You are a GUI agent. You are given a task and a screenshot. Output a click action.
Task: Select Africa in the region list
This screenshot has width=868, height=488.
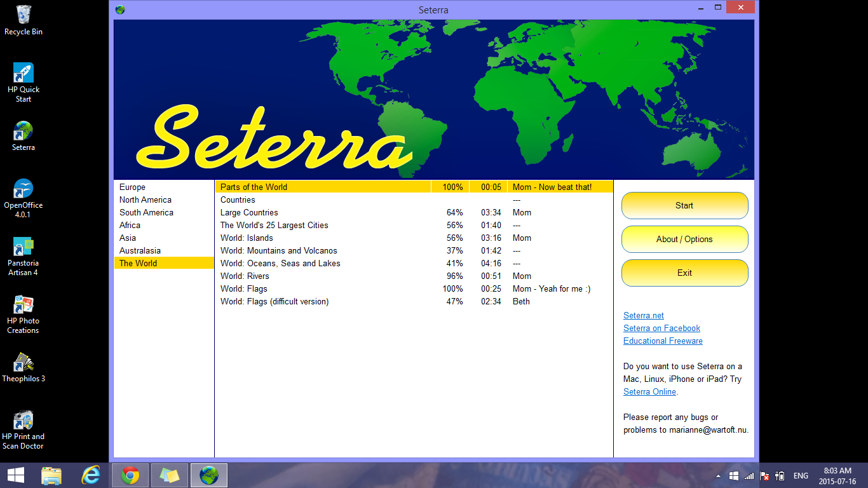click(130, 225)
